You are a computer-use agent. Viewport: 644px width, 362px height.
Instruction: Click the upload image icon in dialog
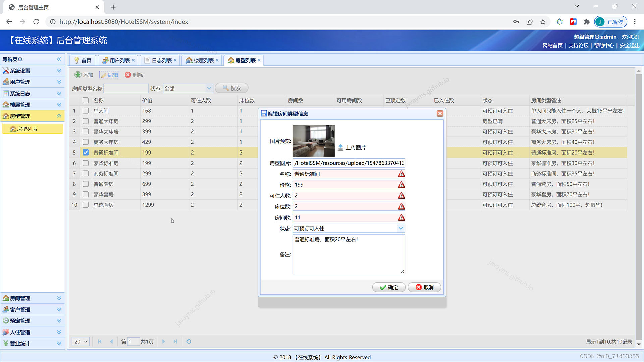(340, 148)
